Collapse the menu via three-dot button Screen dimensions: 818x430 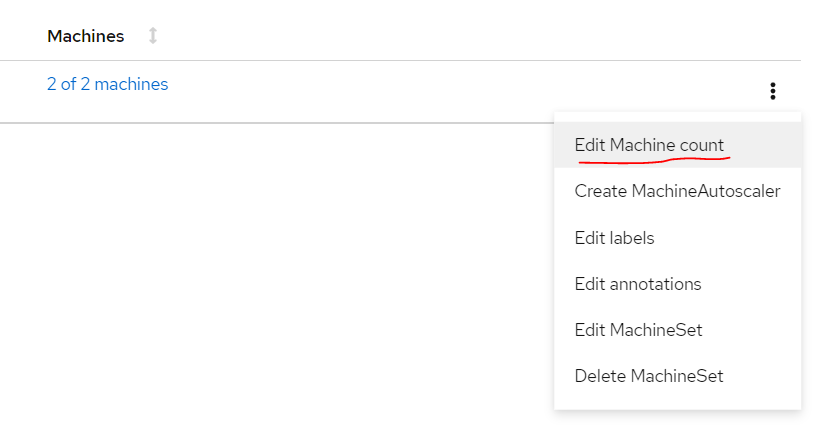[x=773, y=91]
